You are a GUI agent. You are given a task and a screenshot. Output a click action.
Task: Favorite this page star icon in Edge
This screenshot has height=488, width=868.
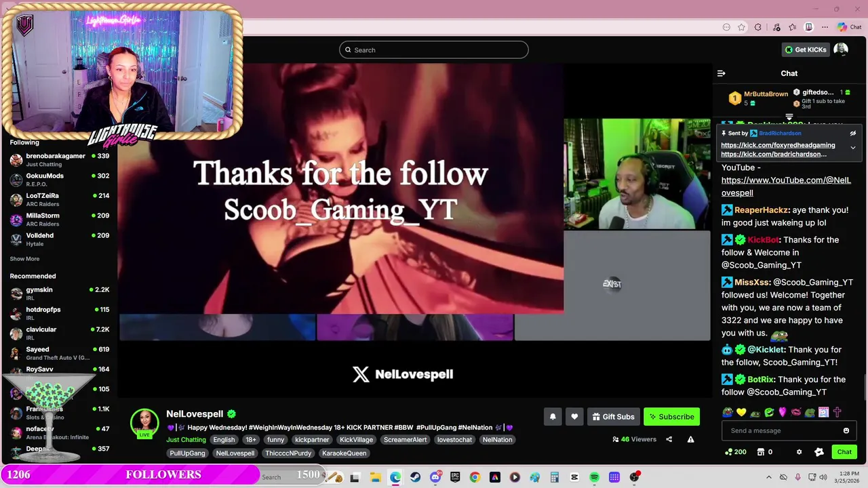pos(742,27)
